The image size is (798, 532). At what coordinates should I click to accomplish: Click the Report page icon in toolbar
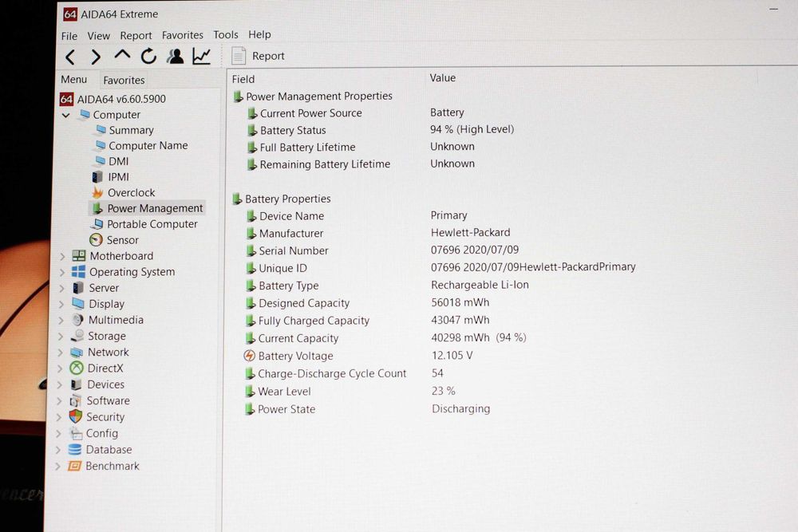(x=238, y=56)
